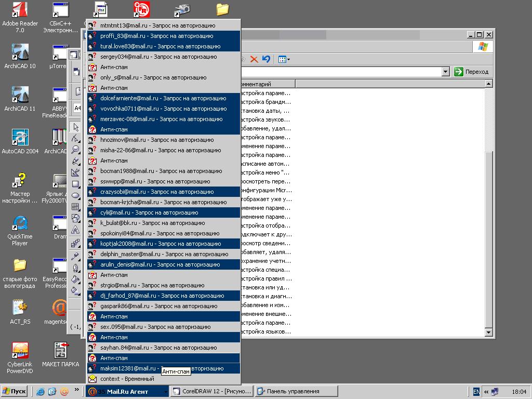Select the row reading "охранение учетн…"
Image resolution: width=532 pixels, height=399 pixels.
[266, 261]
